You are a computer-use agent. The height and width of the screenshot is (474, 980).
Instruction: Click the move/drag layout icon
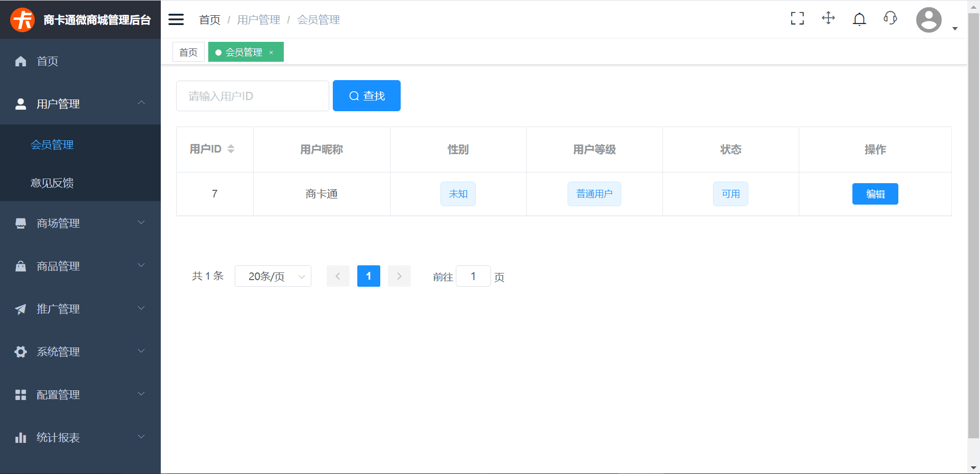tap(828, 18)
